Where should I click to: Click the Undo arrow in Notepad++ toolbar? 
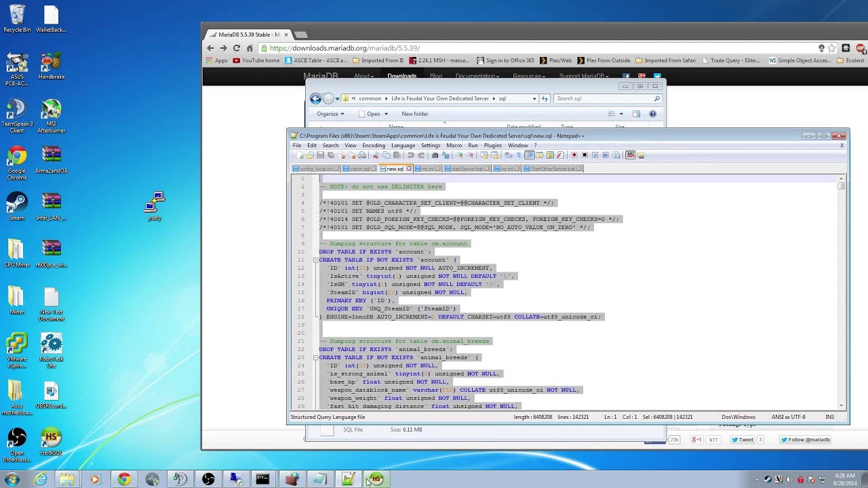pos(411,155)
